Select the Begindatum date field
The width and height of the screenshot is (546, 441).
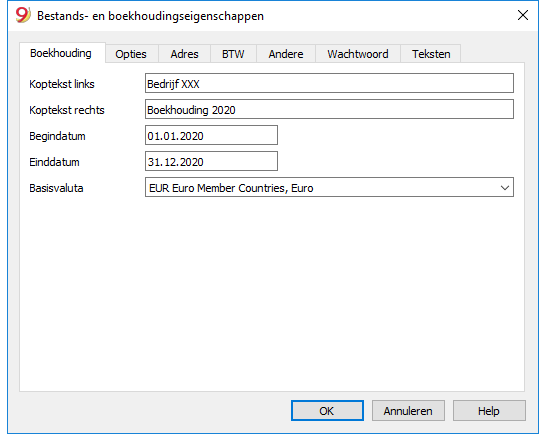pos(211,135)
